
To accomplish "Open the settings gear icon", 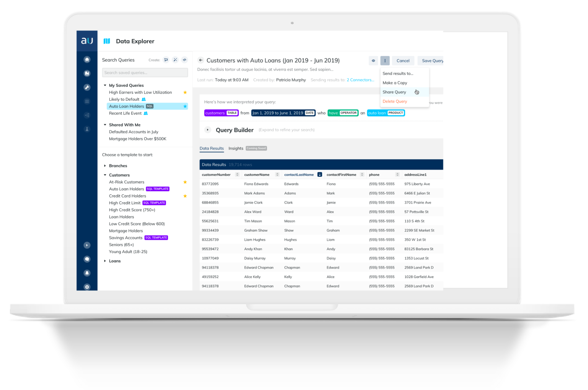I will 87,287.
